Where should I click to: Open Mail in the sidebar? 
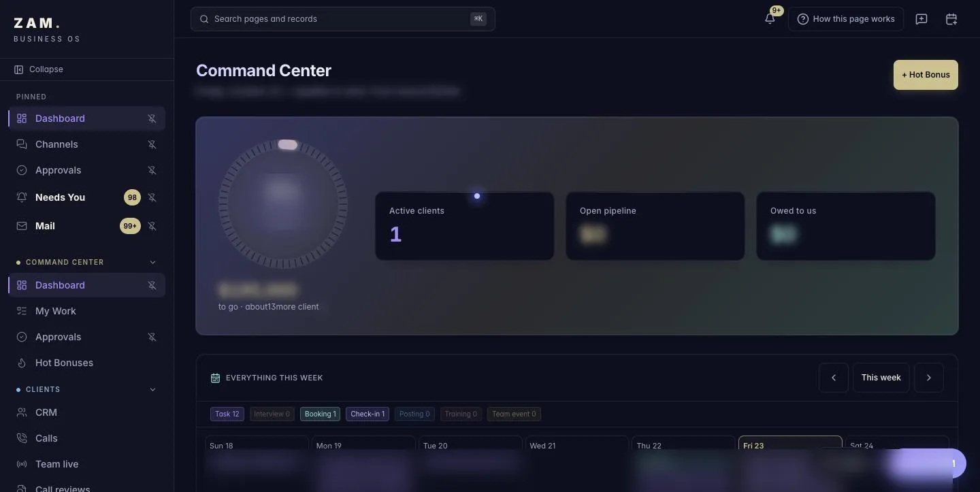point(86,226)
